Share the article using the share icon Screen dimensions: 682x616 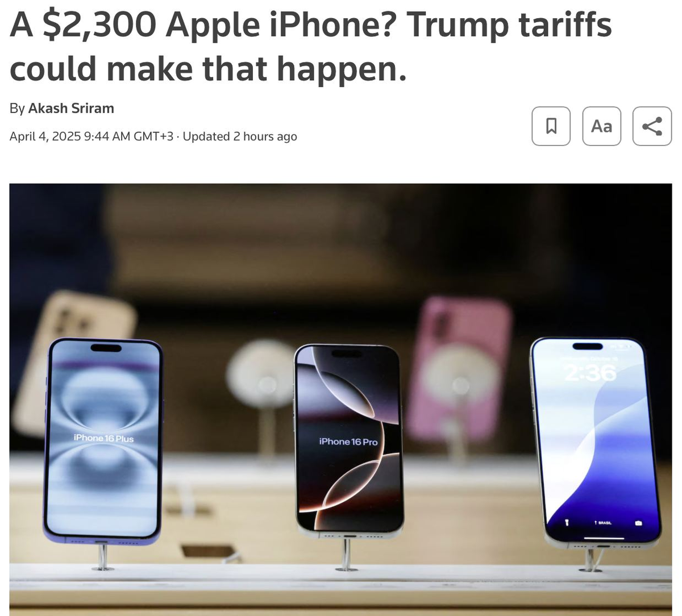pyautogui.click(x=652, y=126)
